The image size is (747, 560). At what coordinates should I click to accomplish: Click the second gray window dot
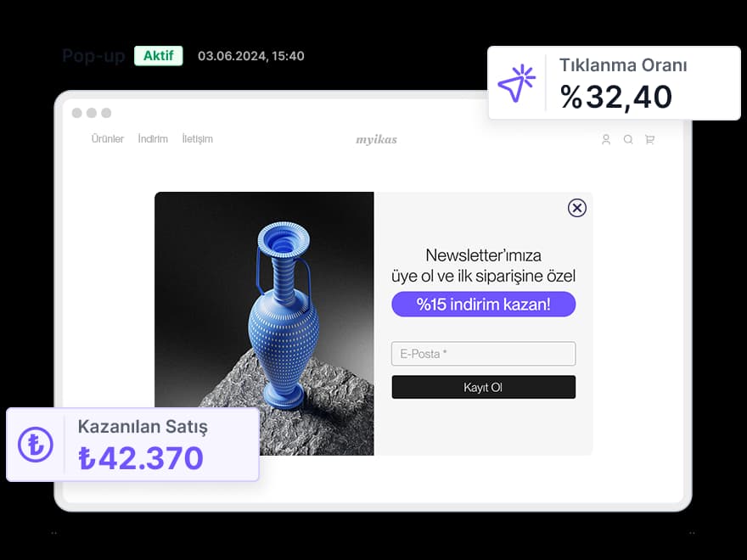[92, 113]
